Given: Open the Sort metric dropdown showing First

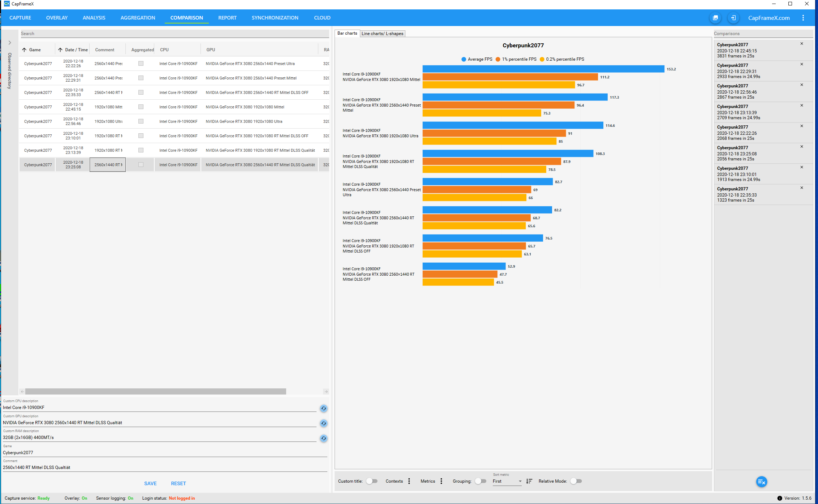Looking at the screenshot, I should (x=507, y=481).
